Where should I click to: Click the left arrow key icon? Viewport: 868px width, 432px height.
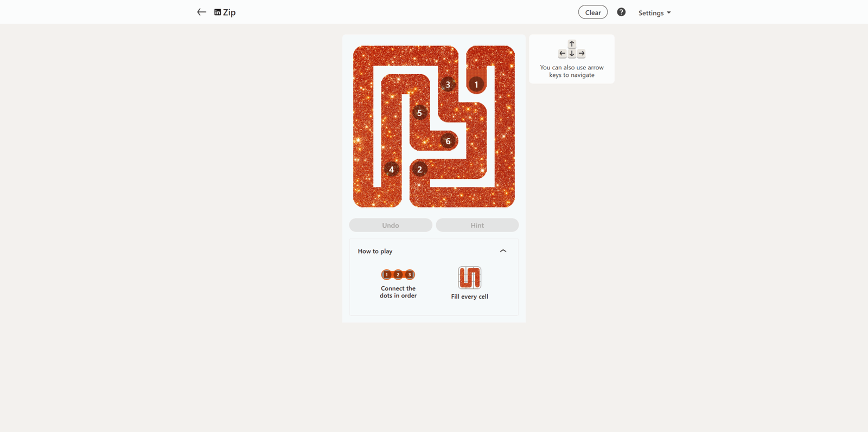pyautogui.click(x=563, y=54)
